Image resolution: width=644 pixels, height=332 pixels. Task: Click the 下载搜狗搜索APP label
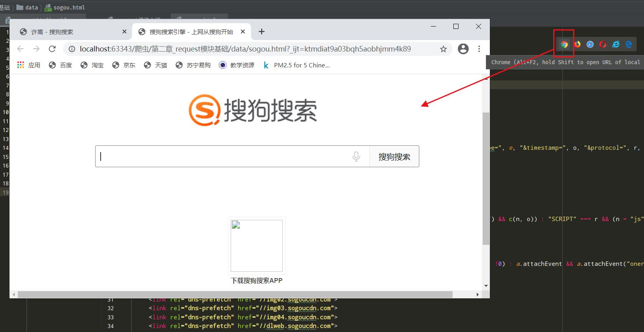click(x=257, y=280)
